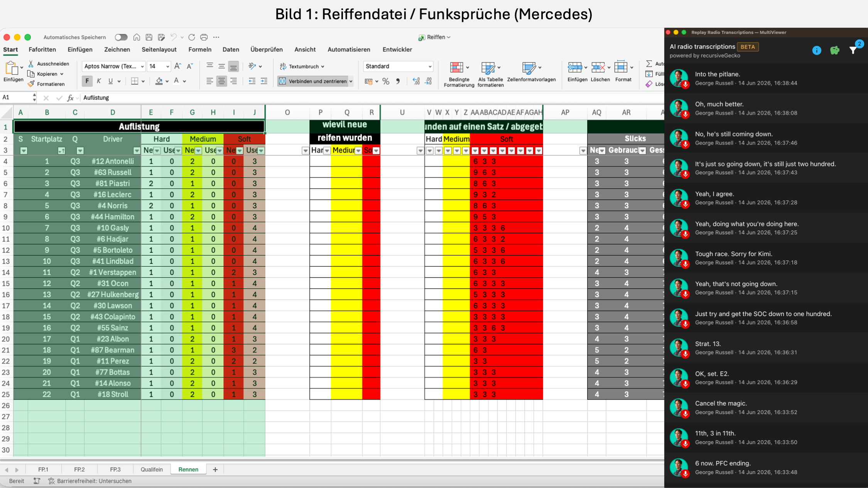
Task: Click the fill color bucket swatch
Action: click(159, 81)
